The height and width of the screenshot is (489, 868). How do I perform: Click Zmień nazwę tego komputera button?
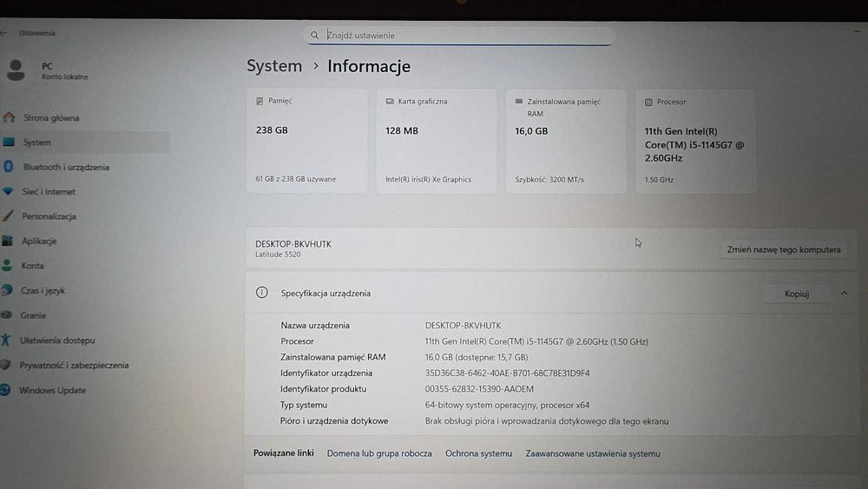coord(783,250)
